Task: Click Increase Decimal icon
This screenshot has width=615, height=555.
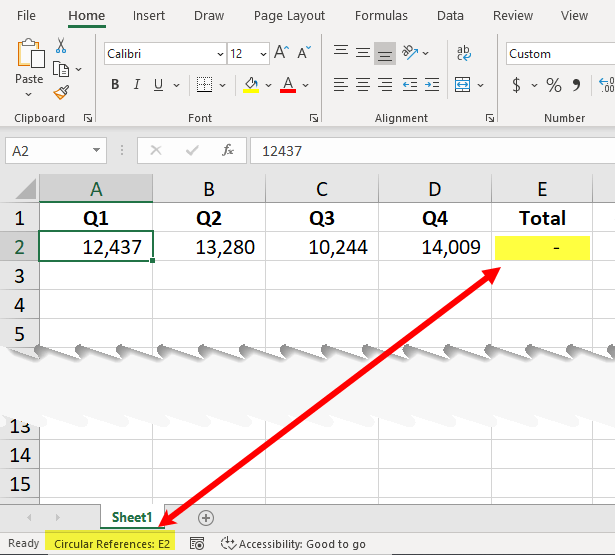Action: coord(606,85)
